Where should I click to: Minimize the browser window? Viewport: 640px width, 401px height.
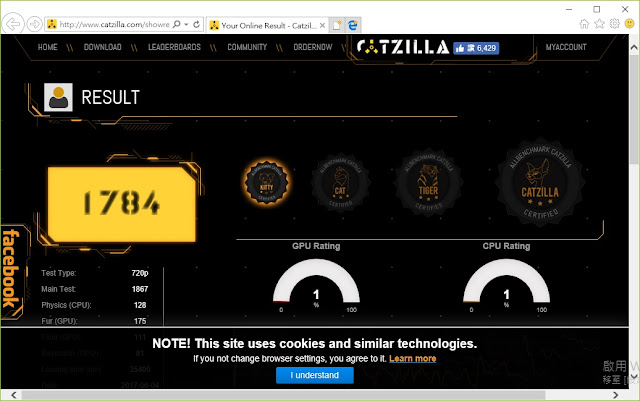click(x=569, y=9)
